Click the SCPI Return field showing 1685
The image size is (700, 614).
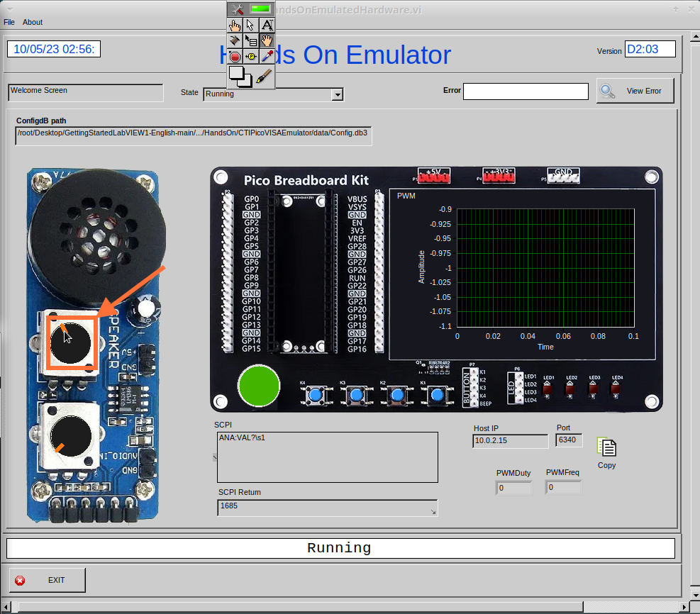tap(327, 508)
